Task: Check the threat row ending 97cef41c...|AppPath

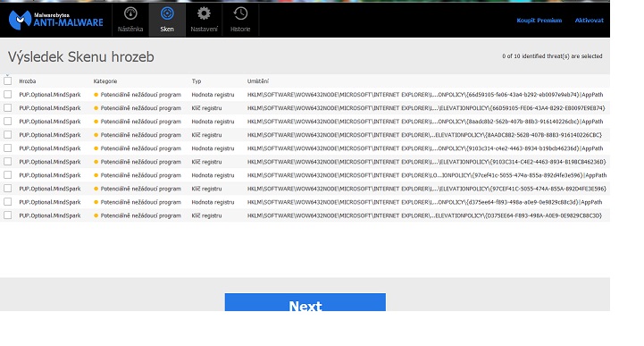Action: point(8,174)
